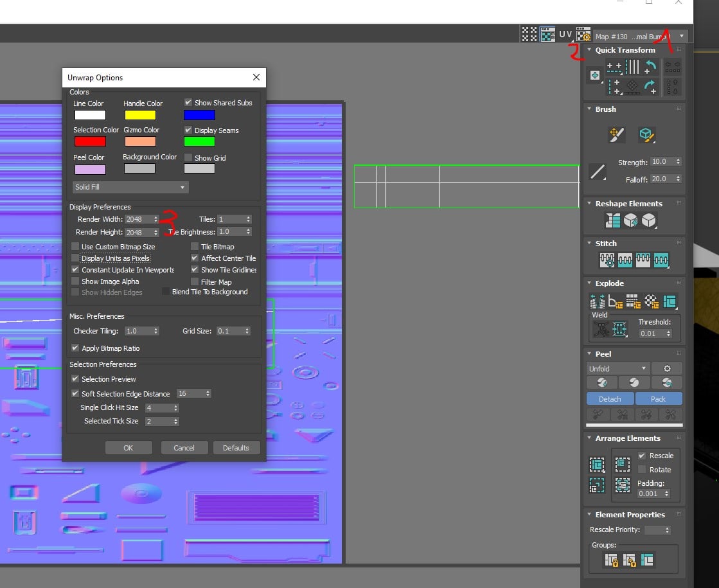Open Peel settings gear icon
This screenshot has height=588, width=719.
point(667,368)
